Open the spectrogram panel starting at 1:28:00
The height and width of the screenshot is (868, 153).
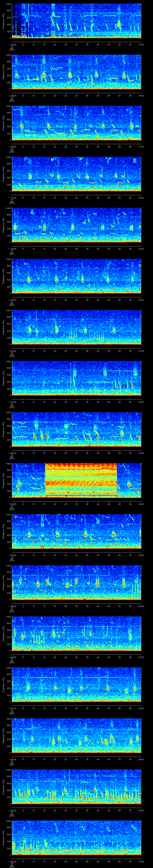[77, 736]
